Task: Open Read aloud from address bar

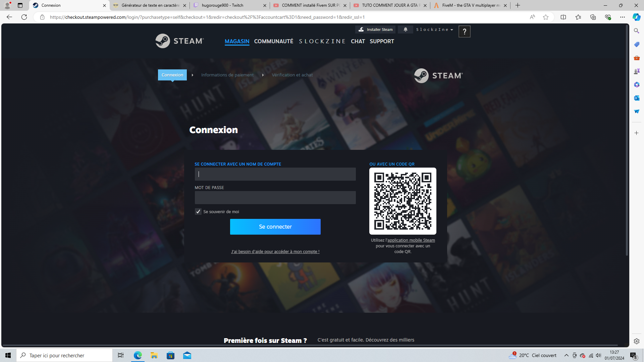Action: 532,17
